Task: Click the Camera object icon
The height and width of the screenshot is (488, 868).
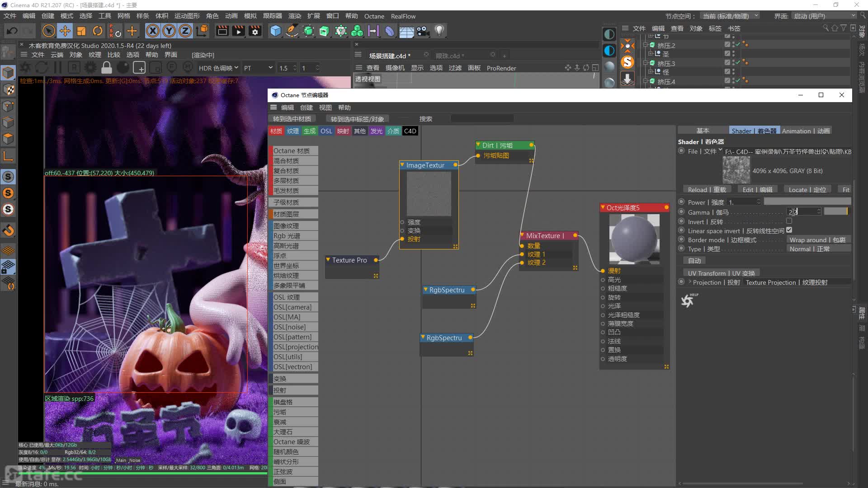Action: [x=423, y=31]
